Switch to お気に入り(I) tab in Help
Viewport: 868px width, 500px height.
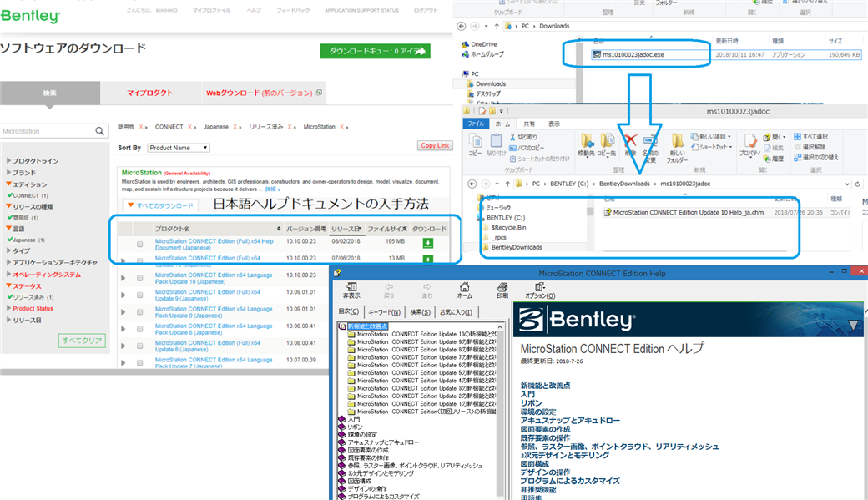click(x=456, y=312)
